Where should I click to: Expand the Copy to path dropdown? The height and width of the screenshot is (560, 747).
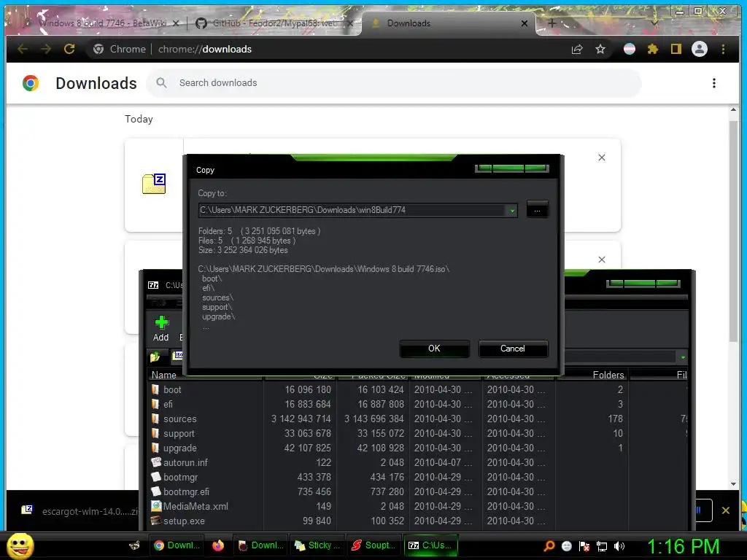tap(512, 211)
